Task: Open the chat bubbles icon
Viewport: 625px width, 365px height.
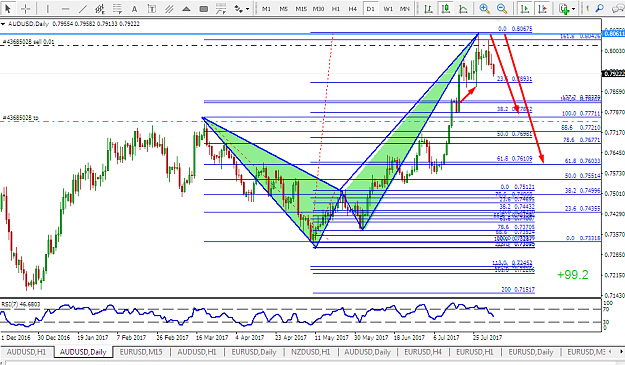Action: point(617,8)
